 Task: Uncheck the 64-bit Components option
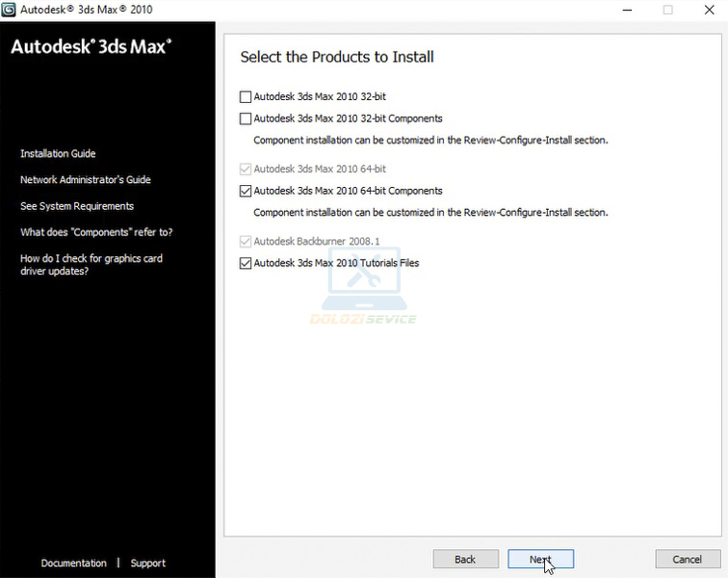pos(246,191)
